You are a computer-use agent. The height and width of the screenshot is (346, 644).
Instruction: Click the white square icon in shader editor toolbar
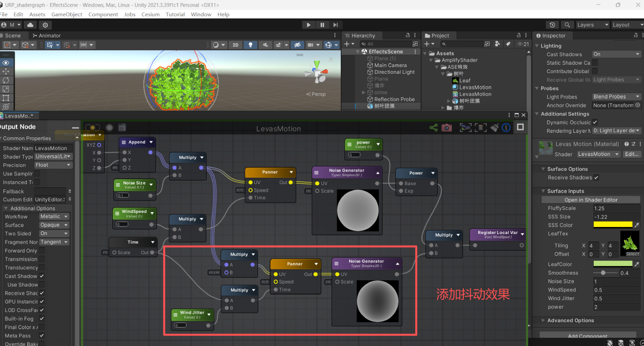click(520, 127)
